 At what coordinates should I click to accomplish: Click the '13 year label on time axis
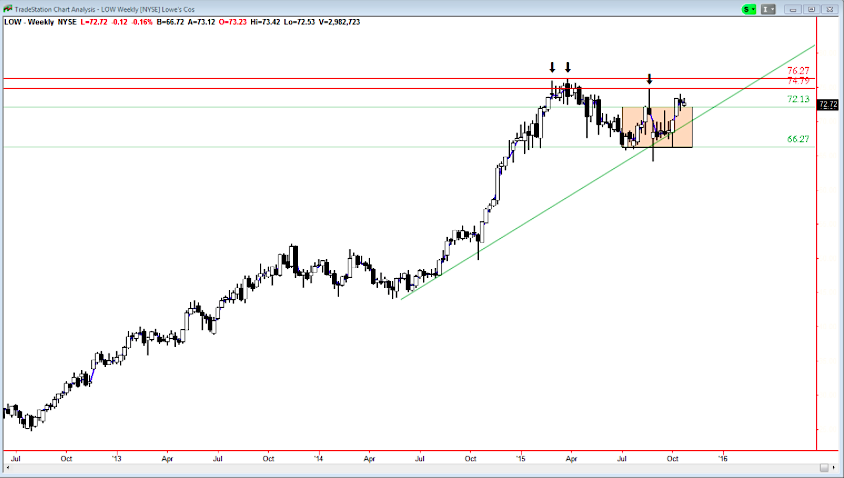117,459
